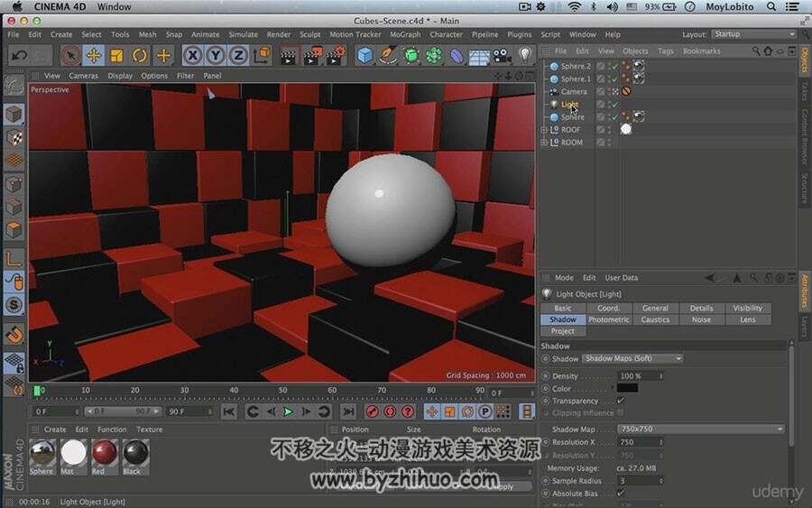
Task: Open the Layout Startup dropdown
Action: coord(753,34)
